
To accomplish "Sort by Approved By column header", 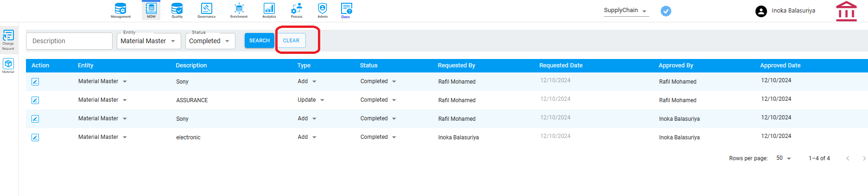I will (676, 65).
